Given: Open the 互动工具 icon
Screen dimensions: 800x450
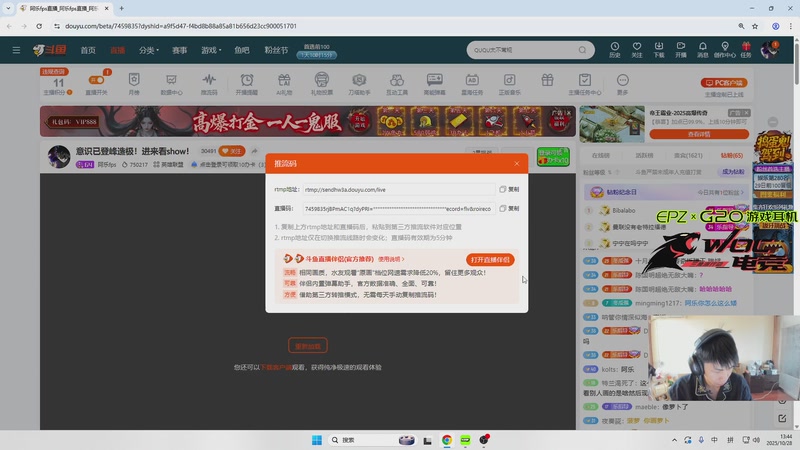Looking at the screenshot, I should click(397, 84).
